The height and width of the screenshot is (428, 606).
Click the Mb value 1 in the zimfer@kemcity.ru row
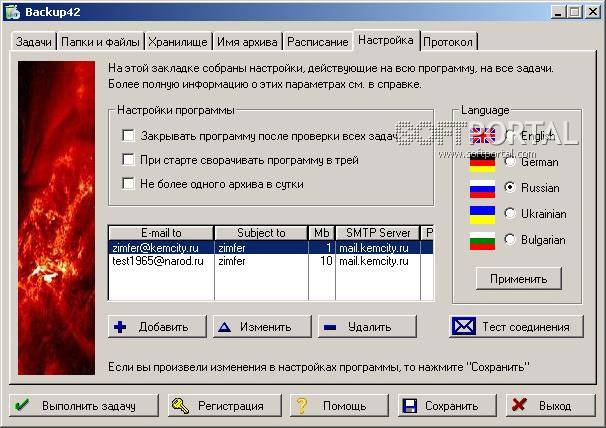[322, 247]
